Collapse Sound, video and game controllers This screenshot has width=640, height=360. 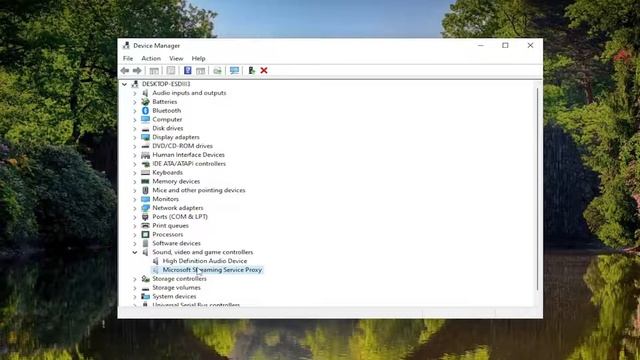pyautogui.click(x=135, y=252)
